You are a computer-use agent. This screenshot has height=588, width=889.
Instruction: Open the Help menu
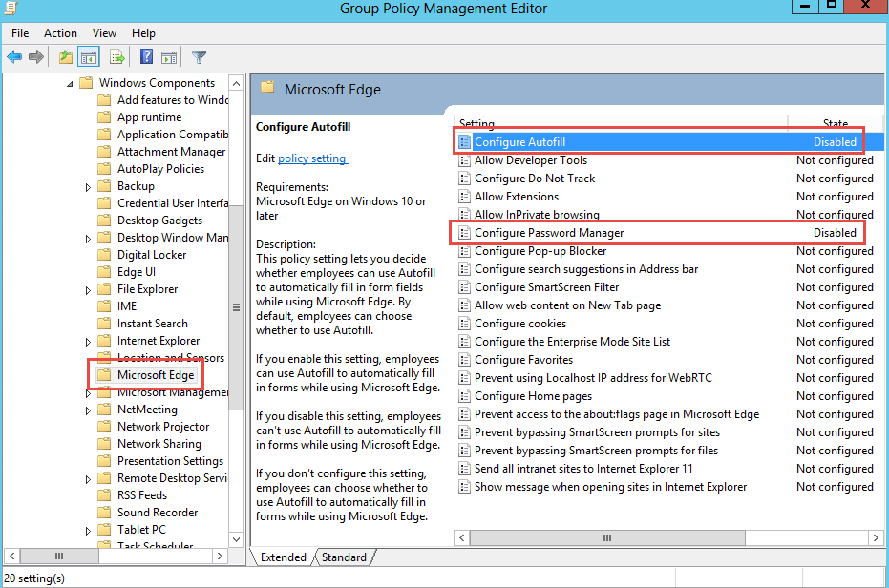pyautogui.click(x=143, y=33)
